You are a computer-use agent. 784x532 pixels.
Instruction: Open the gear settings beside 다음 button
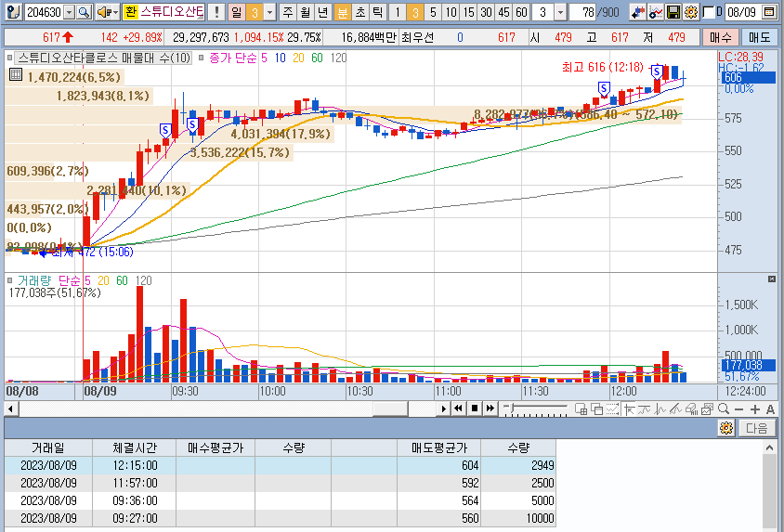pos(726,428)
